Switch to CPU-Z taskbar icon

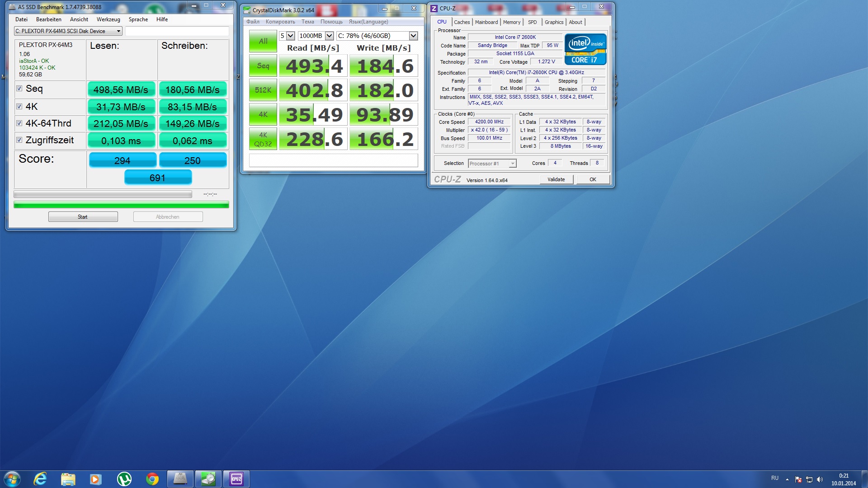tap(236, 479)
